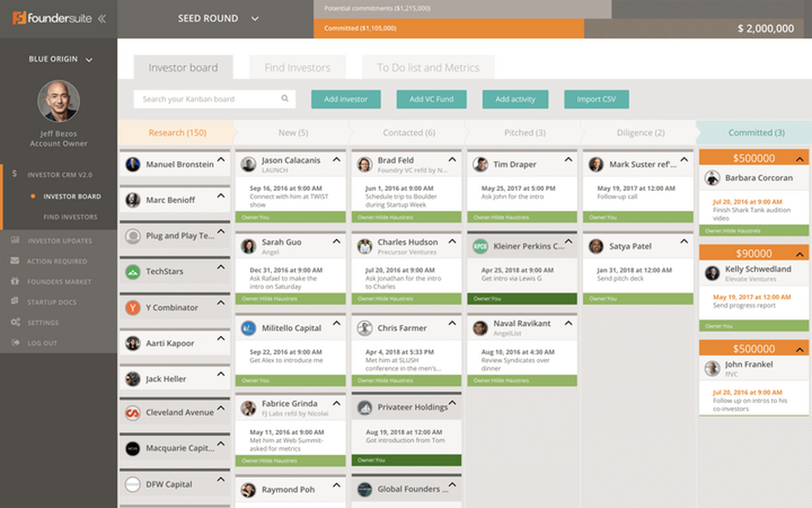
Task: Click Chris Farmer investor name
Action: pyautogui.click(x=402, y=328)
